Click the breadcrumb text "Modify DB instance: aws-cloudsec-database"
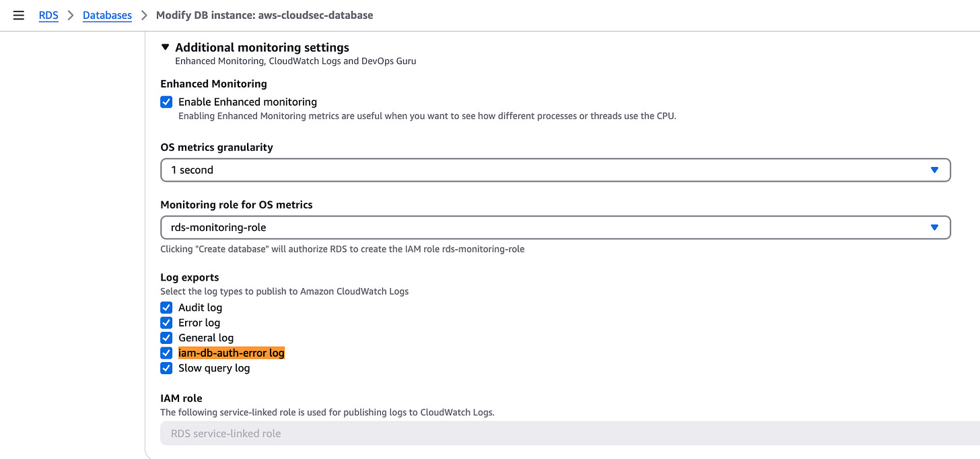Screen dimensions: 980x459 click(265, 15)
